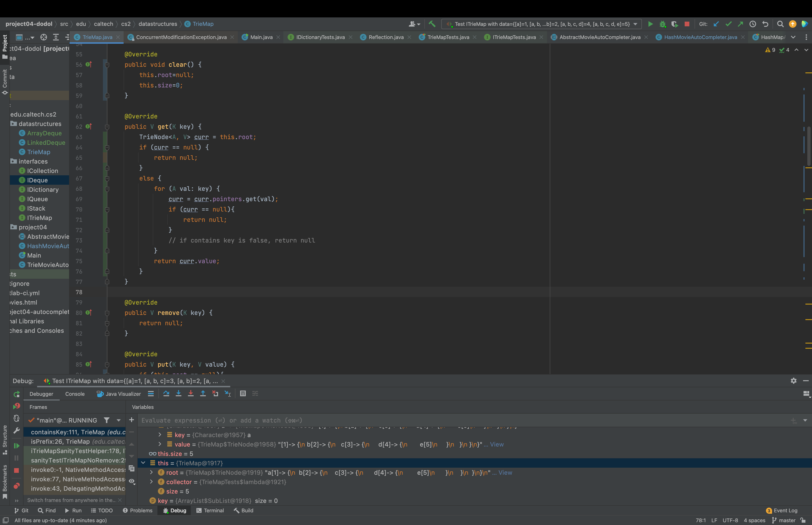This screenshot has width=812, height=525.
Task: Click the Evaluate Expression calculator icon
Action: [x=243, y=394]
